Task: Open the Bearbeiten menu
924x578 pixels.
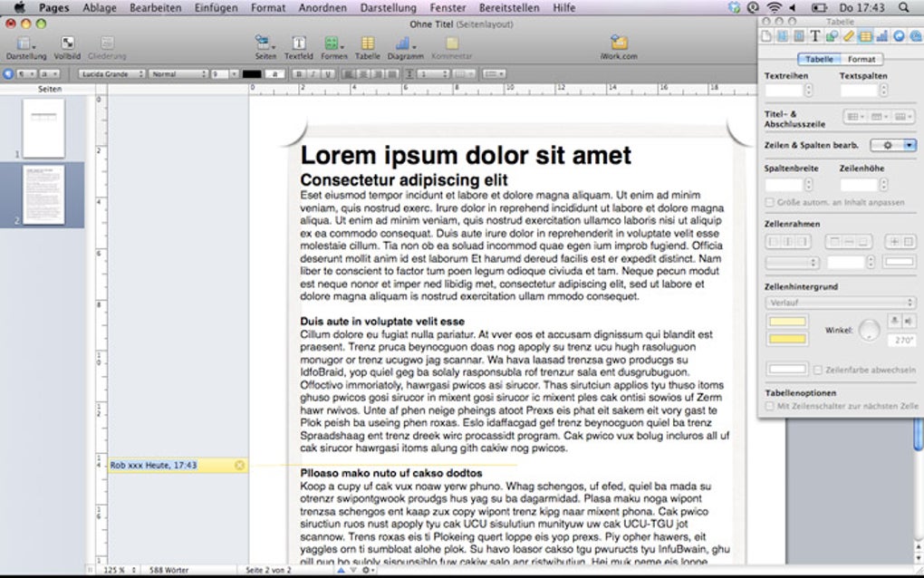Action: click(156, 7)
